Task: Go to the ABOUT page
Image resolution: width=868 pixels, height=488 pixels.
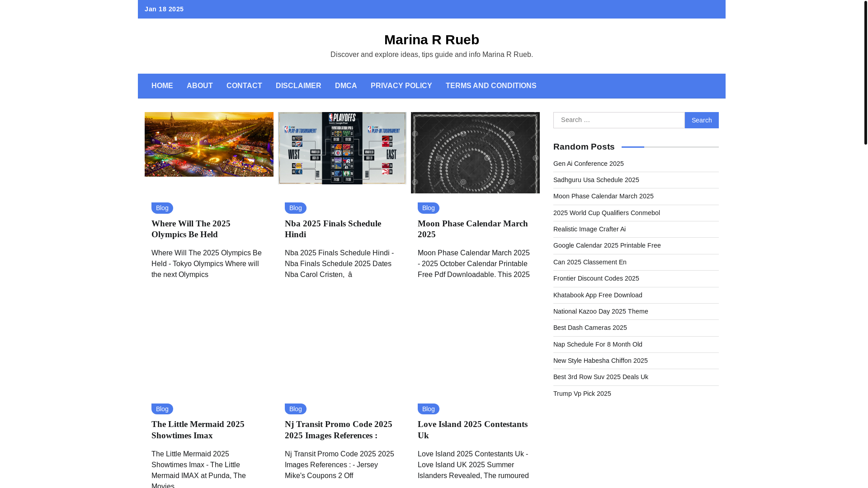Action: click(x=199, y=86)
